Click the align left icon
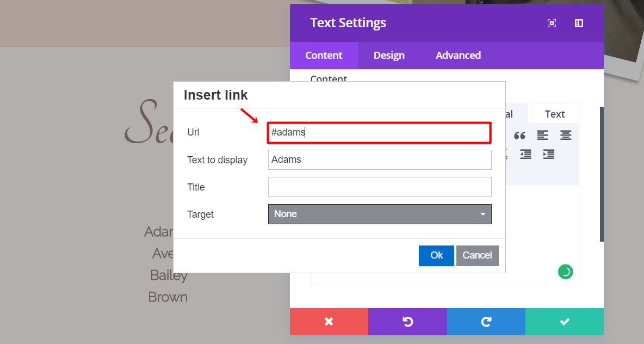 (x=543, y=136)
